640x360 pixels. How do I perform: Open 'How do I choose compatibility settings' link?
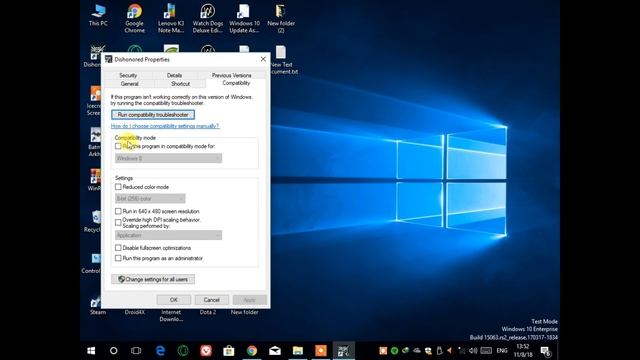point(165,126)
